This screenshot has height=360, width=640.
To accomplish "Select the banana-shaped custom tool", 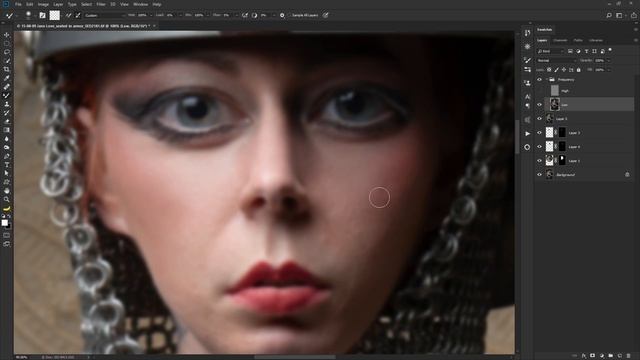I will point(7,209).
